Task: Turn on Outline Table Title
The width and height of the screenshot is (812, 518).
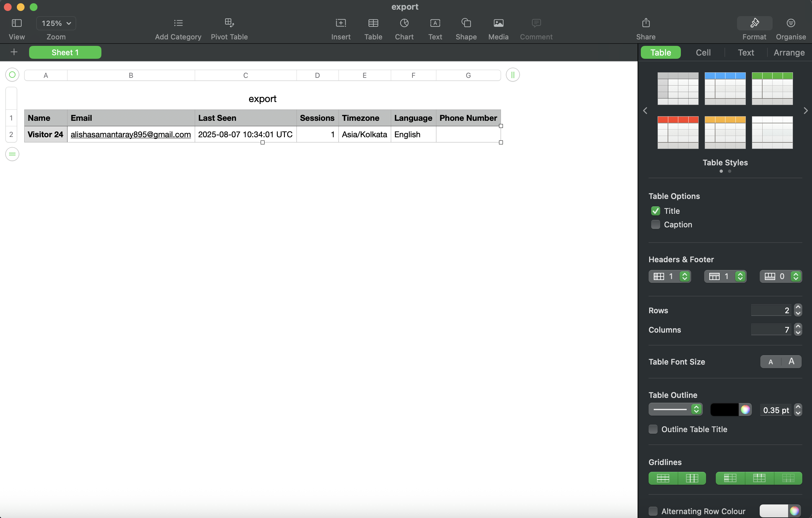Action: pos(653,429)
